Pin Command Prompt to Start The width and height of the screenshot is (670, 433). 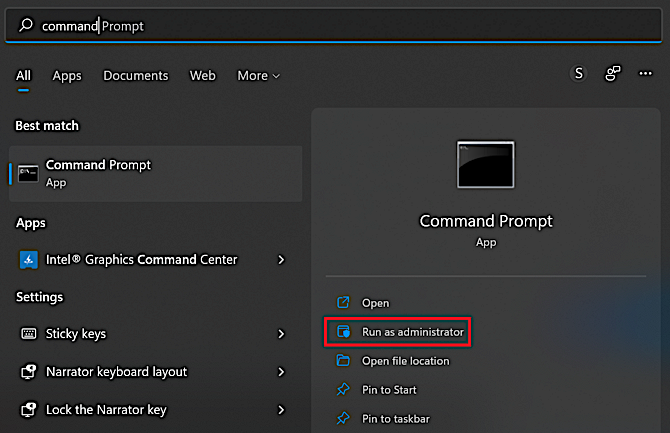point(389,390)
